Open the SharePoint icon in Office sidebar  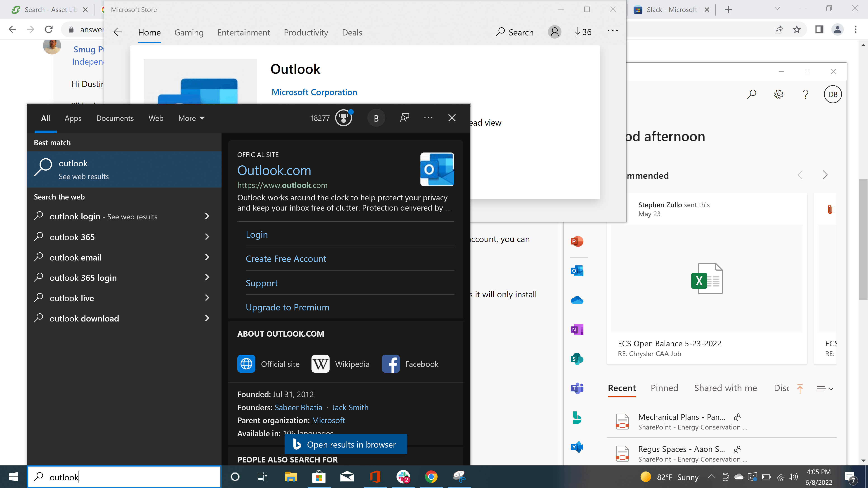point(577,359)
